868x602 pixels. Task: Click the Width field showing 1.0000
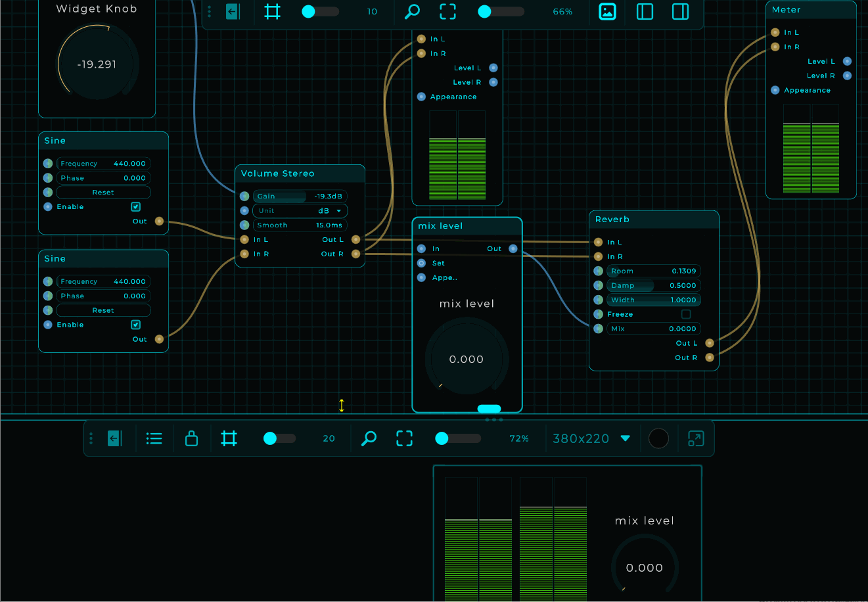click(654, 300)
